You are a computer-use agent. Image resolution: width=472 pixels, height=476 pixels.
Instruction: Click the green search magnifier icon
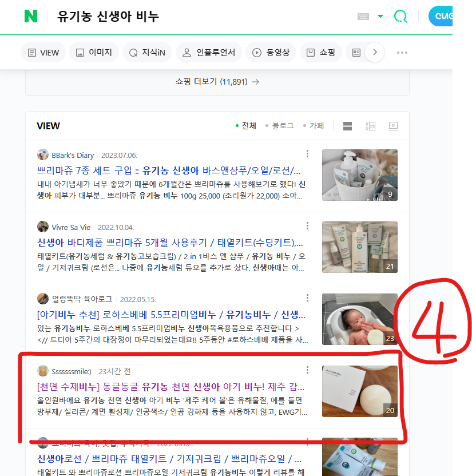pos(400,16)
